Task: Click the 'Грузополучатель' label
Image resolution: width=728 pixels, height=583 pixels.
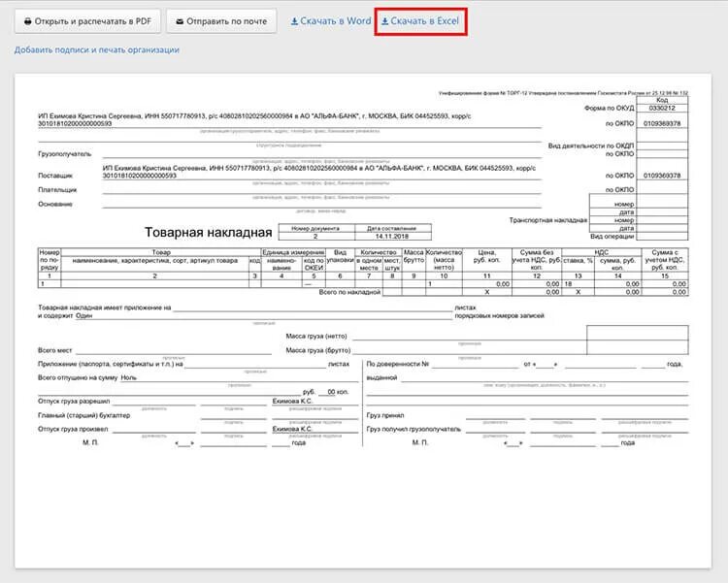Action: click(64, 153)
